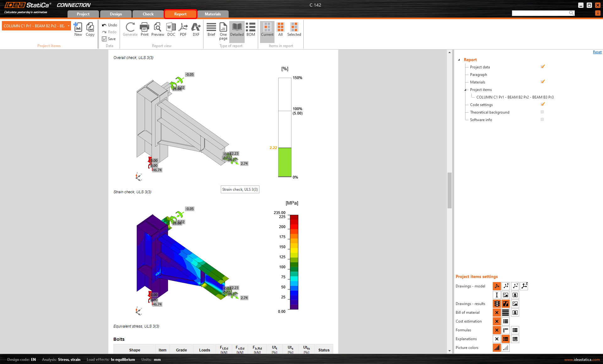Enable Theoretical background in report
This screenshot has height=364, width=603.
542,112
